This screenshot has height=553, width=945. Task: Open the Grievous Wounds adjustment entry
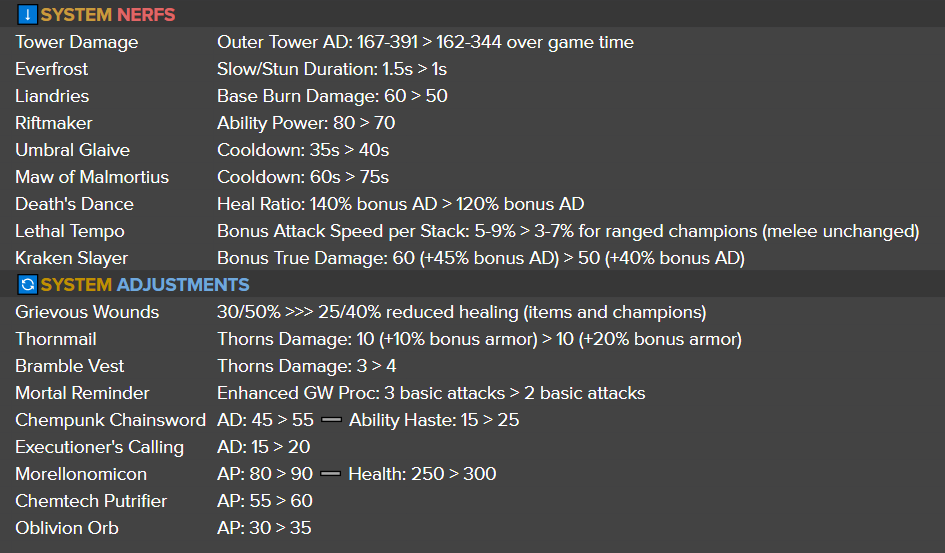(87, 312)
